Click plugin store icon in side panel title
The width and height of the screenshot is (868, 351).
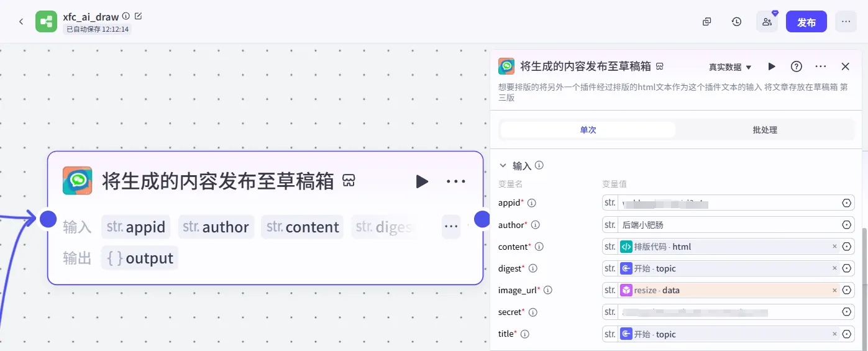tap(660, 66)
